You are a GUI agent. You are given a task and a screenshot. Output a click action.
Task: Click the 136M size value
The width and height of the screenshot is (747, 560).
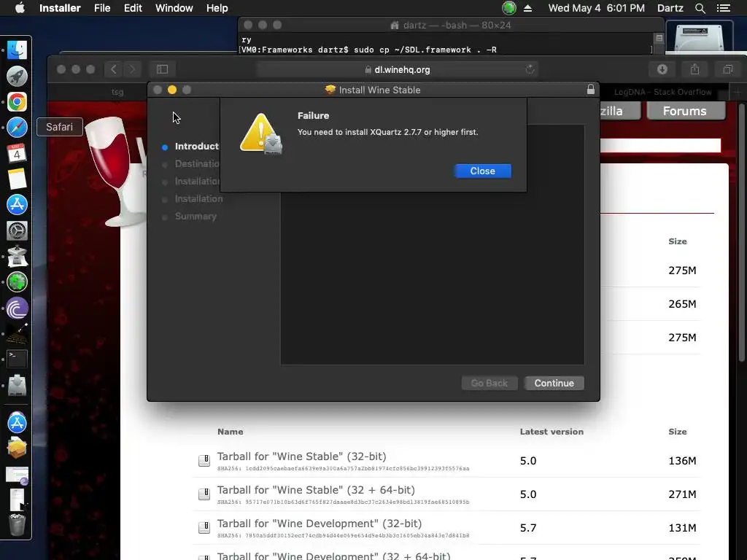[x=682, y=461]
